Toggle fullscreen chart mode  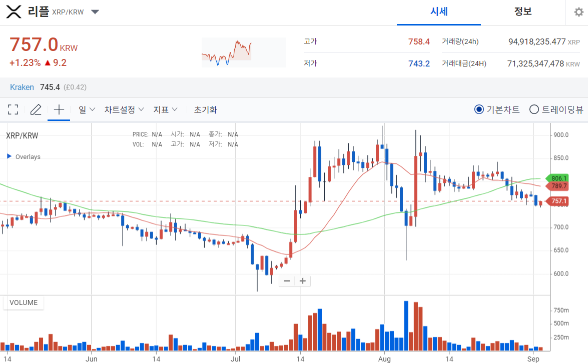click(13, 109)
